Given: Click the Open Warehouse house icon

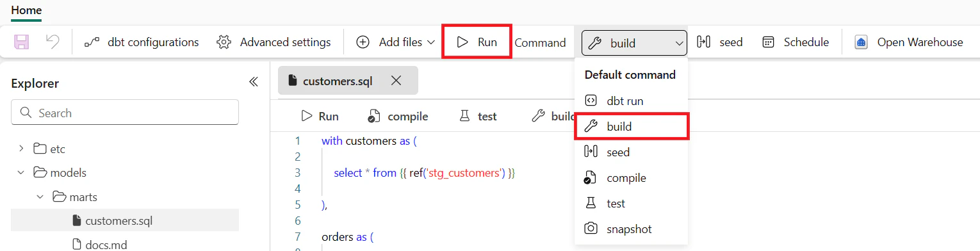Looking at the screenshot, I should (861, 42).
